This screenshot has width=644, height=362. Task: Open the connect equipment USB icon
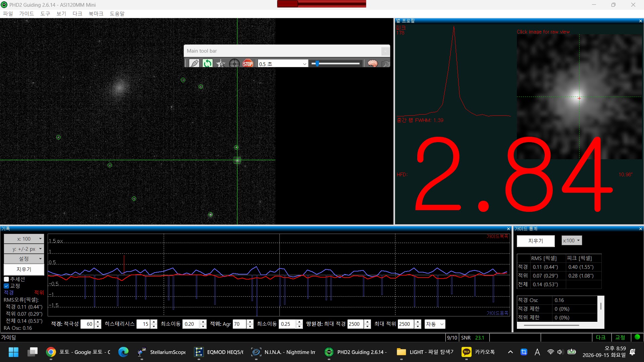(194, 63)
